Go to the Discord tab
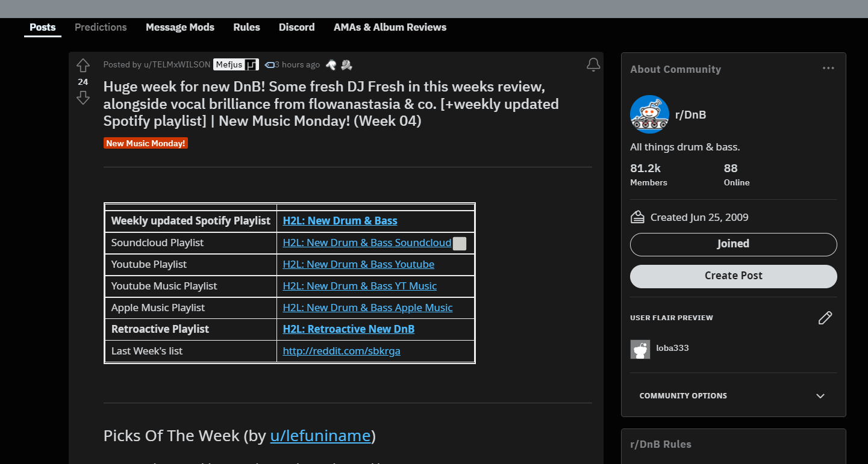Viewport: 868px width, 464px height. tap(297, 27)
